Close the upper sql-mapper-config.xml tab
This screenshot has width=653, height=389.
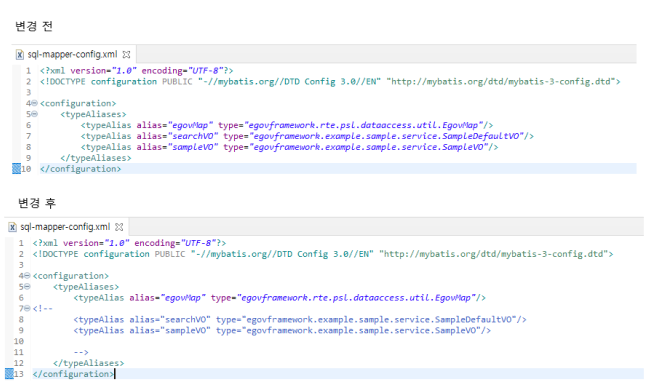click(127, 55)
